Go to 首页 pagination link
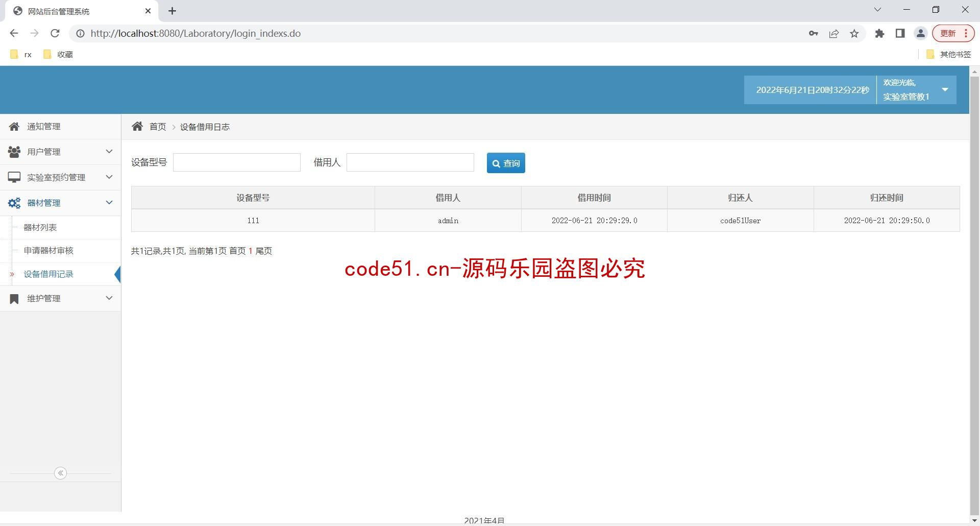 pos(237,251)
